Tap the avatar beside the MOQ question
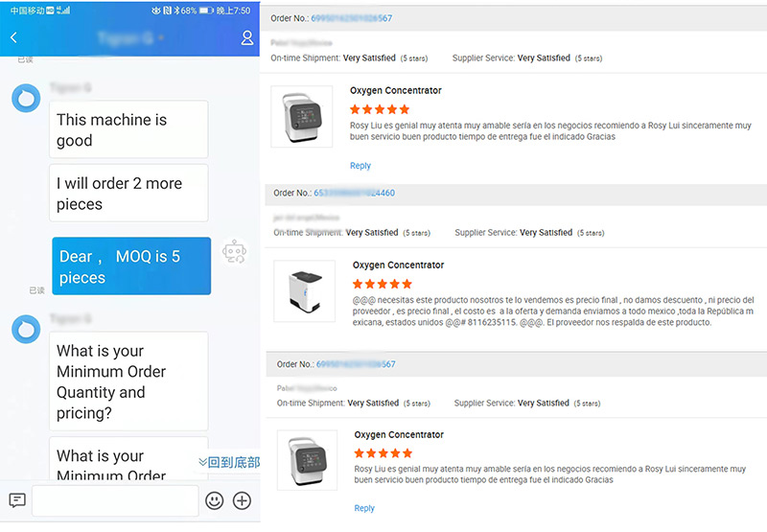This screenshot has height=532, width=767. pyautogui.click(x=26, y=330)
